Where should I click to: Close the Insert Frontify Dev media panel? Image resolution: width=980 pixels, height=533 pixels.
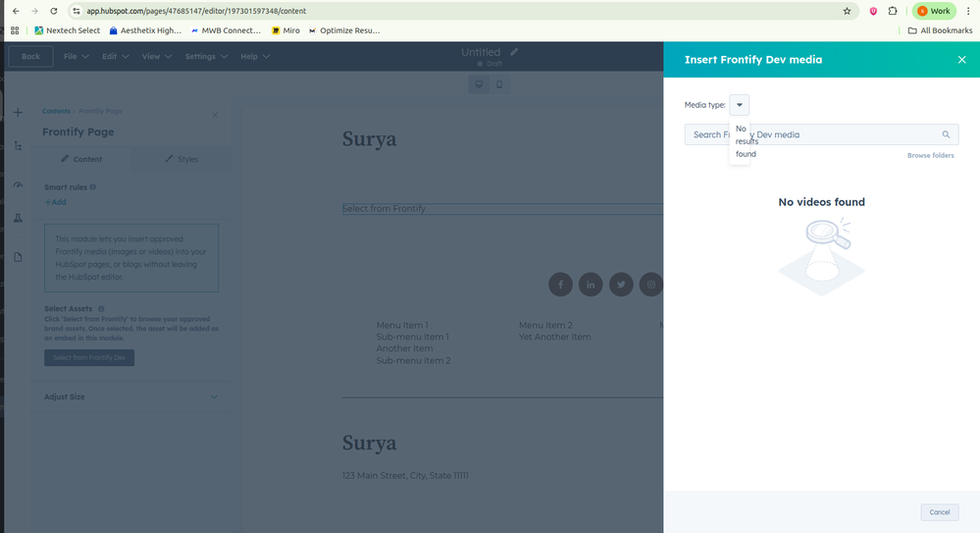coord(961,60)
